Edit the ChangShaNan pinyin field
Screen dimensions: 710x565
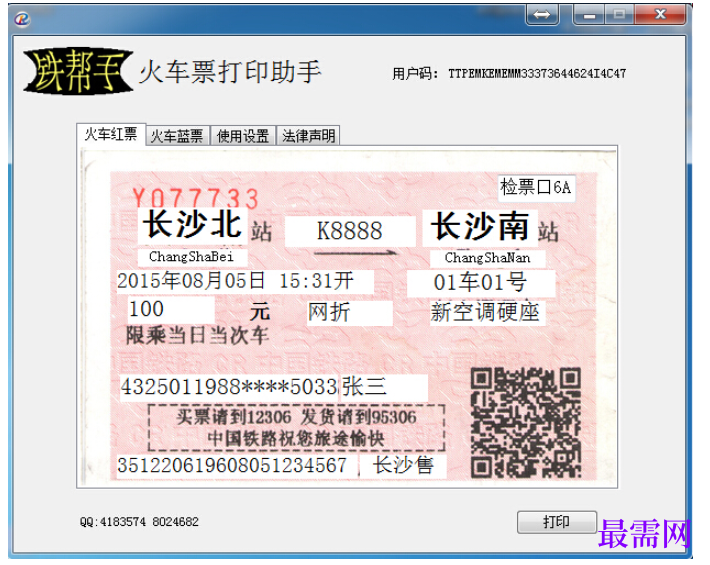pos(488,258)
